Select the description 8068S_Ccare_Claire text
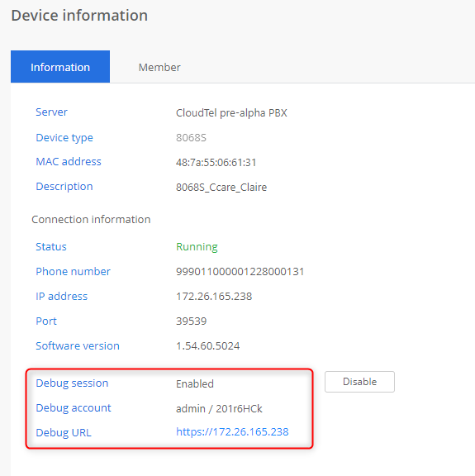 point(221,188)
